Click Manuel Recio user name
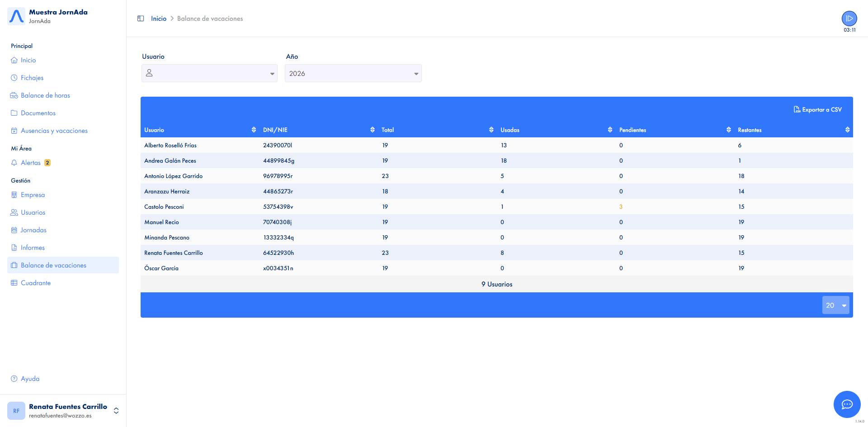Screen dimensions: 868x427 click(x=161, y=222)
